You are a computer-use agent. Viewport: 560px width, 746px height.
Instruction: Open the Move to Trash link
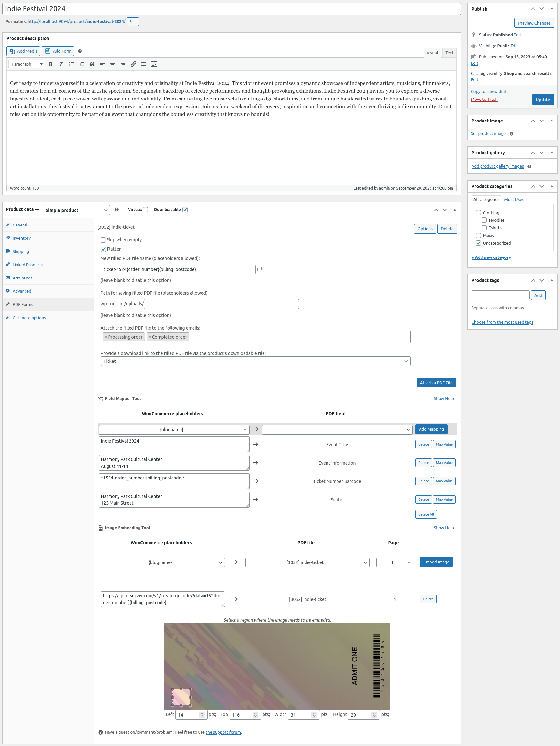point(484,99)
